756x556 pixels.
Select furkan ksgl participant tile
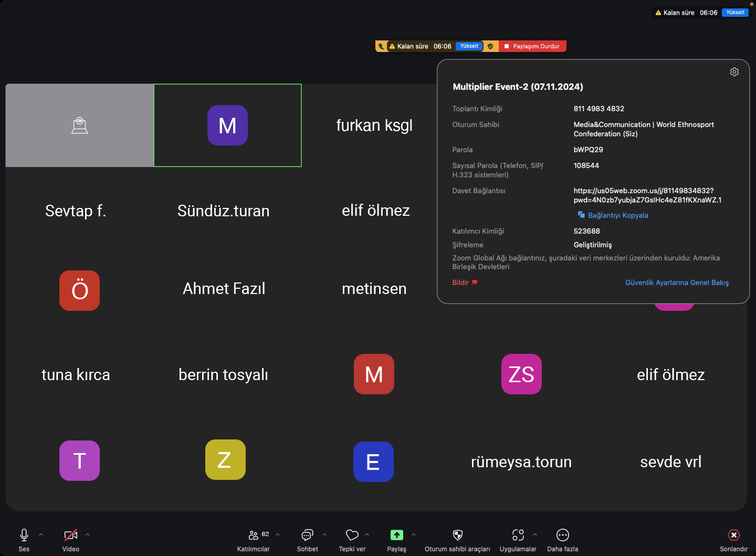click(374, 125)
